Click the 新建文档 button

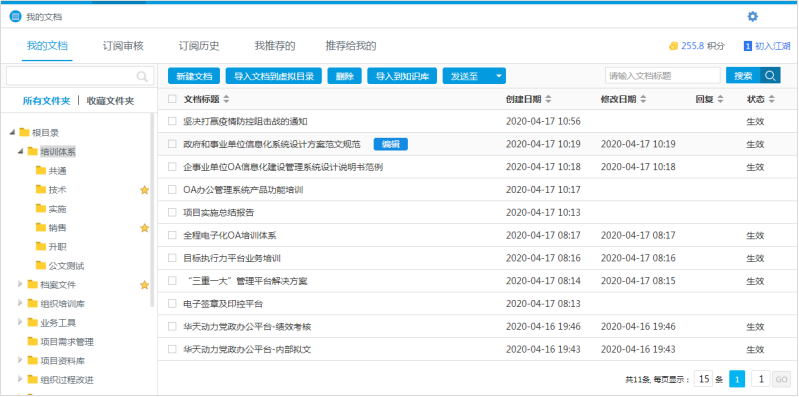coord(194,76)
